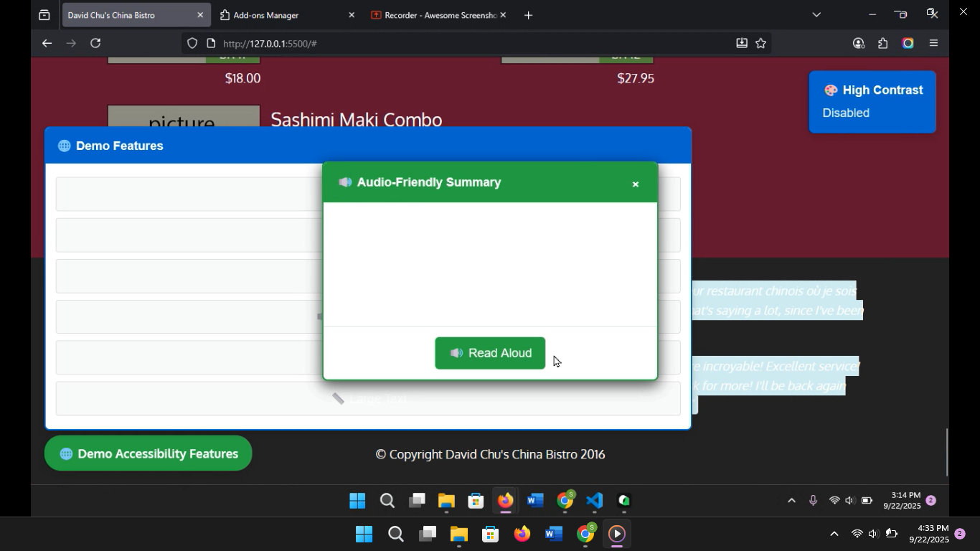Screen dimensions: 980x551
Task: Open File Explorer in the recorded 3:14 PM taskbar
Action: (x=446, y=501)
